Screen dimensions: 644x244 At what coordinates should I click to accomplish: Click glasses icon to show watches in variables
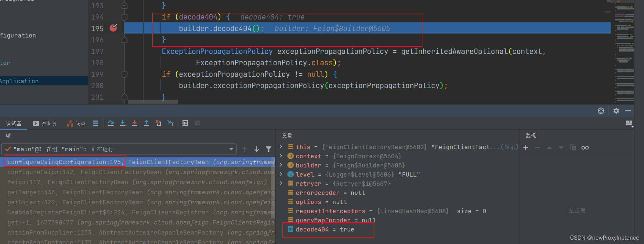(x=585, y=148)
